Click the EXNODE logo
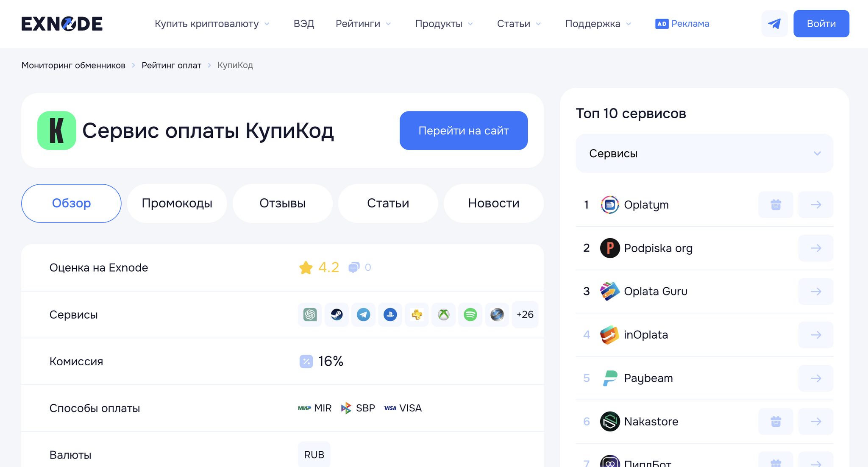868x467 pixels. pyautogui.click(x=62, y=24)
